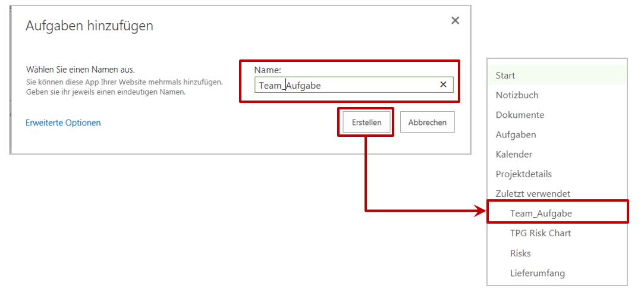The height and width of the screenshot is (298, 644).
Task: Open TPG Risk Chart under recent items
Action: pyautogui.click(x=540, y=233)
